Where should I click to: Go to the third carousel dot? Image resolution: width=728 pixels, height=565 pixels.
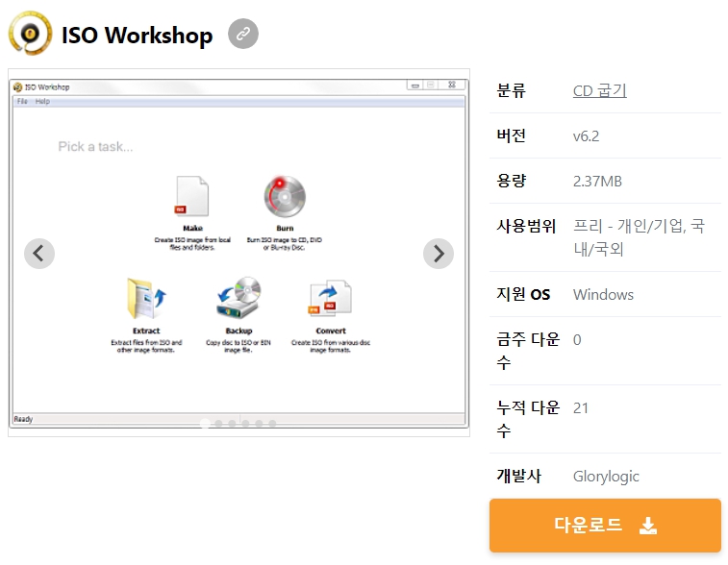coord(232,424)
